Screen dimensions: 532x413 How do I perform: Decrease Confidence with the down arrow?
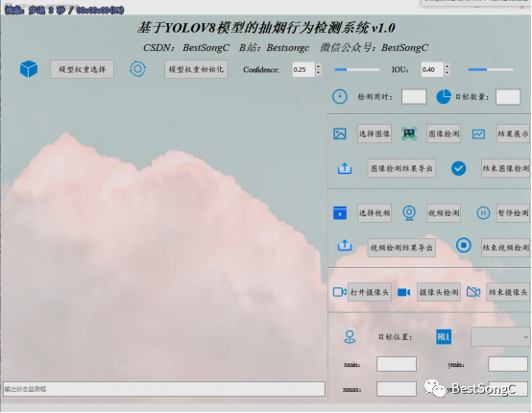point(318,73)
